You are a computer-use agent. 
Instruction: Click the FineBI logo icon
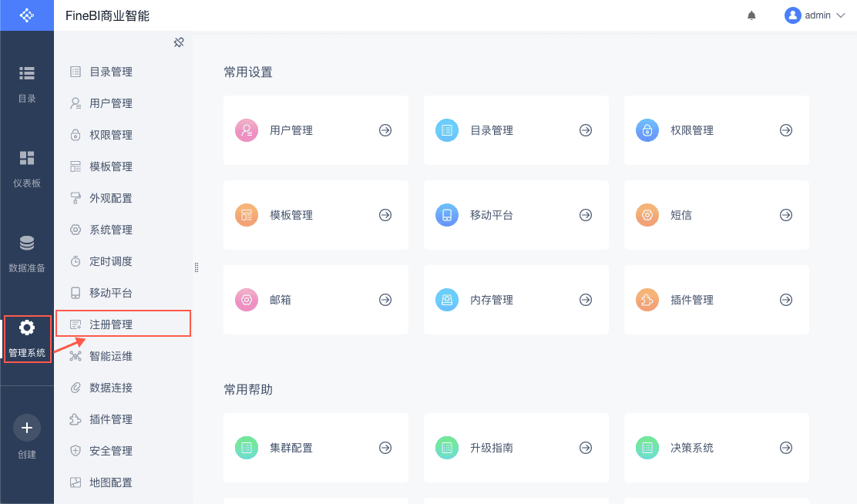[27, 15]
